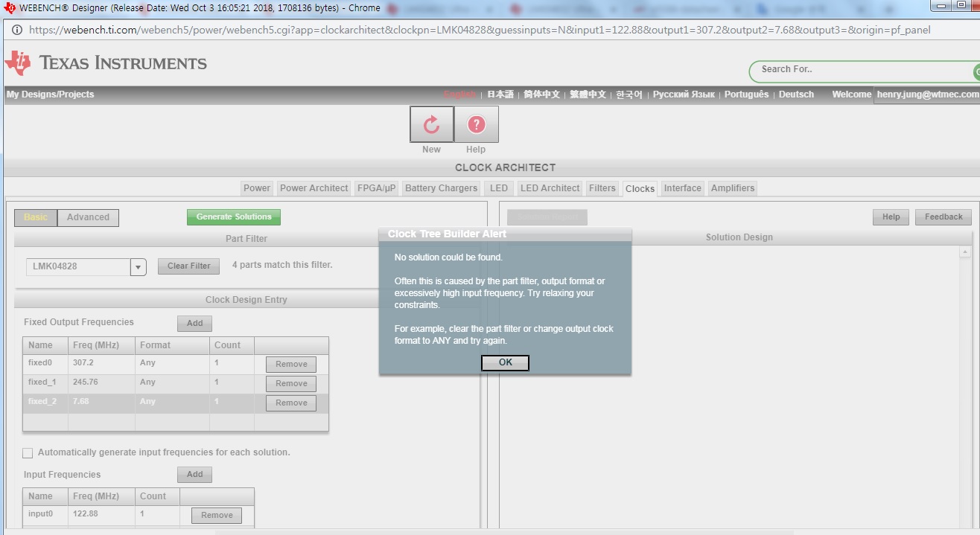This screenshot has width=980, height=535.
Task: Open the Power tab
Action: (257, 188)
